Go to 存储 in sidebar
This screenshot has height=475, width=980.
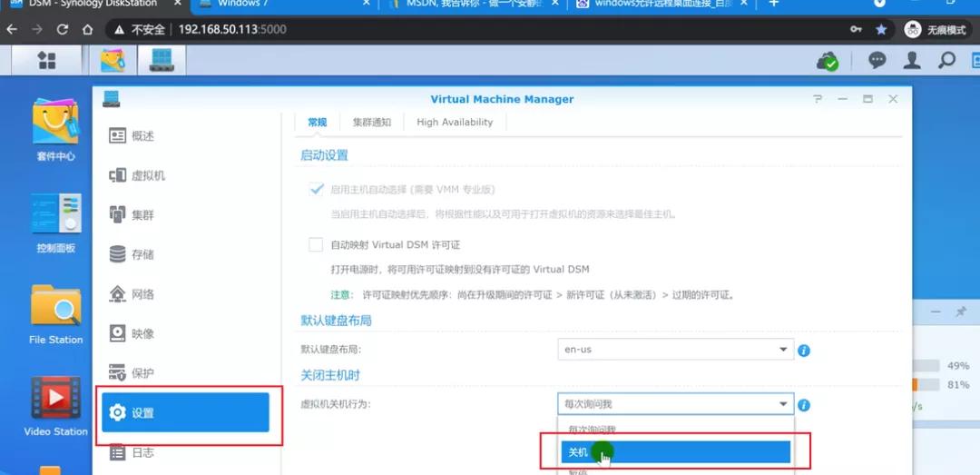tap(188, 254)
